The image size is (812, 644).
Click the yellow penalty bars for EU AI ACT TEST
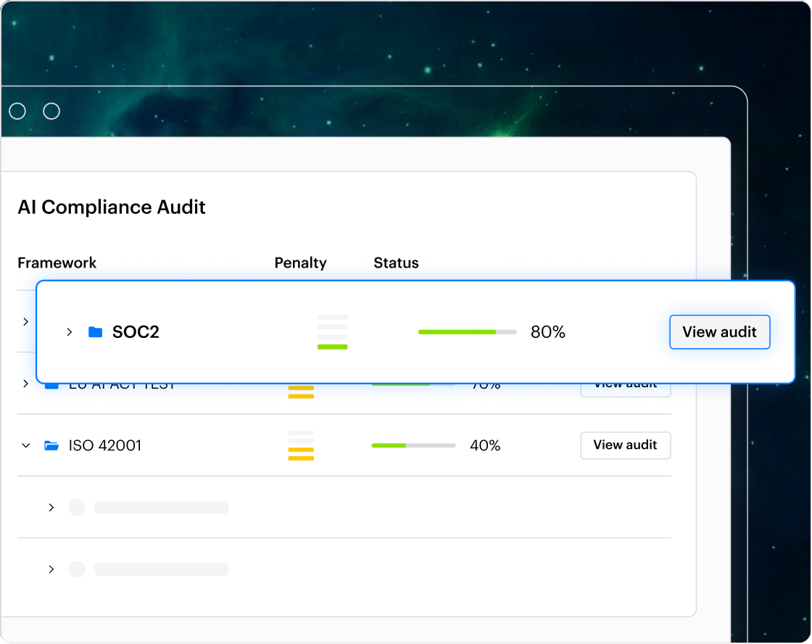(301, 392)
